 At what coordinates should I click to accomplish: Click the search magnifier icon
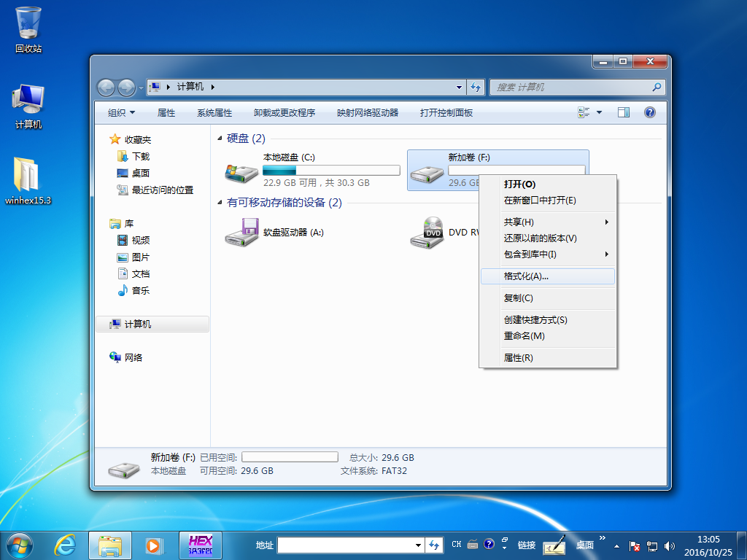(657, 87)
